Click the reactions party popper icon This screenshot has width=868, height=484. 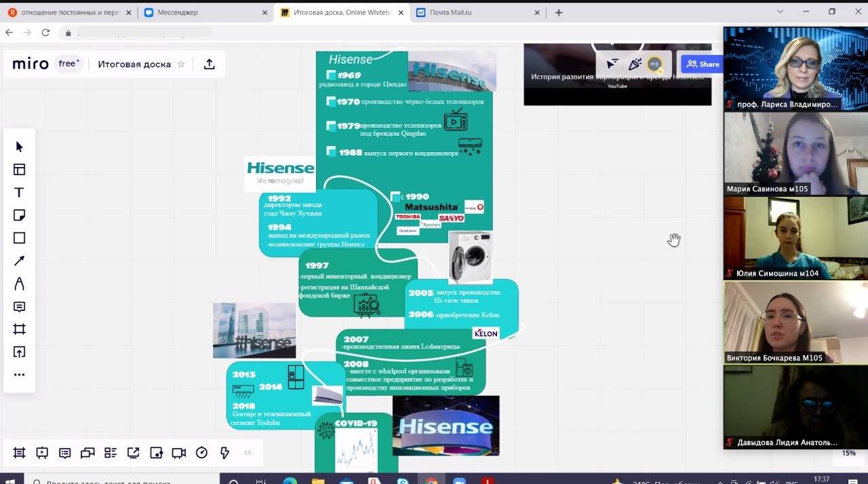pyautogui.click(x=635, y=64)
